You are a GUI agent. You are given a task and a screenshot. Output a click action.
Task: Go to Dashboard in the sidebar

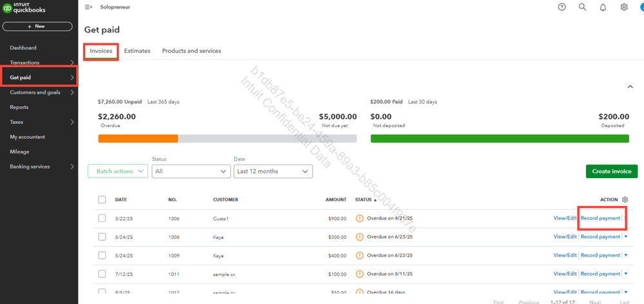tap(23, 48)
